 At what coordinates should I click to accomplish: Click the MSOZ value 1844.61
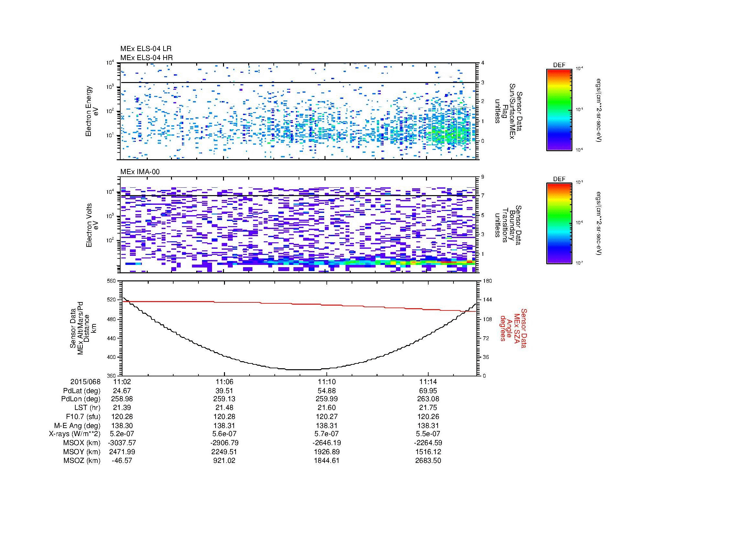pos(326,461)
